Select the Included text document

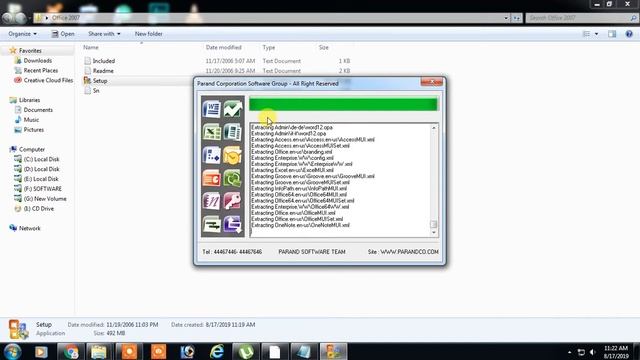(99, 61)
